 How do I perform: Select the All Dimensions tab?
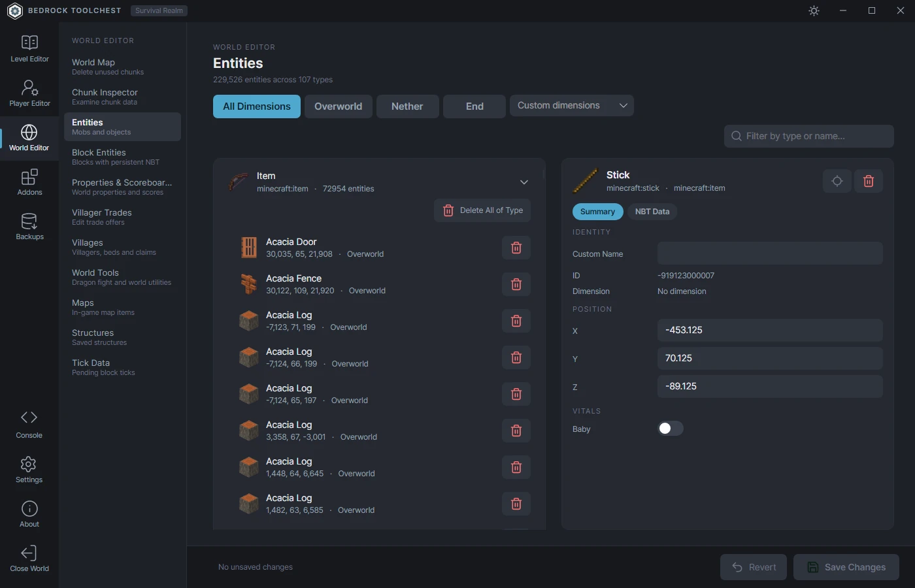[x=257, y=106]
